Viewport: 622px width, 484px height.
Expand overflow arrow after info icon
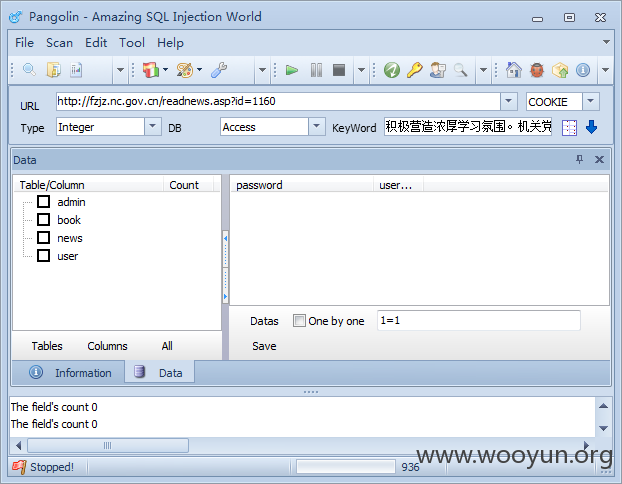[x=605, y=70]
